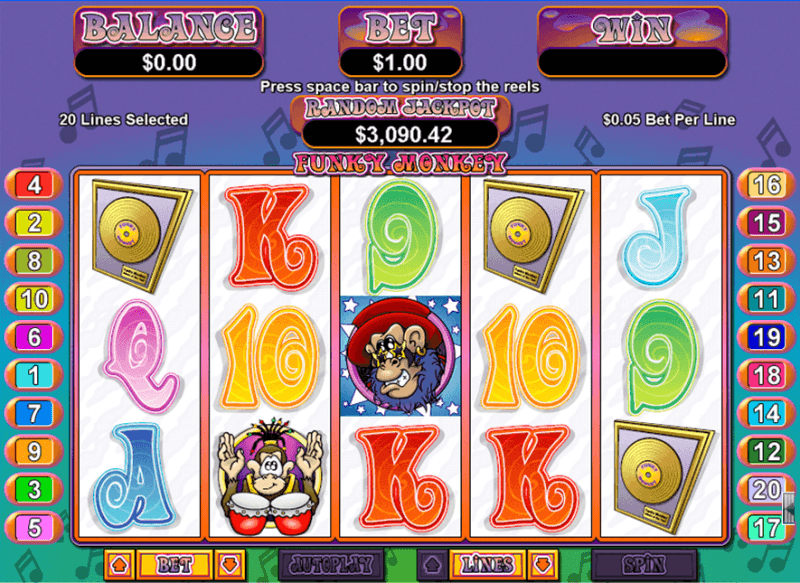Screen dimensions: 800x583
Task: Click the Spin button
Action: (644, 565)
